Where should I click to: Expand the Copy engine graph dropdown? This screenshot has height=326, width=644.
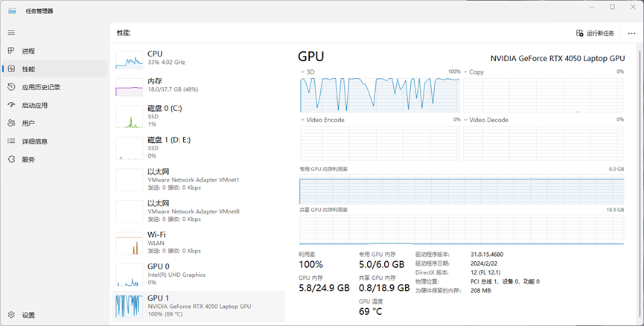pyautogui.click(x=466, y=72)
